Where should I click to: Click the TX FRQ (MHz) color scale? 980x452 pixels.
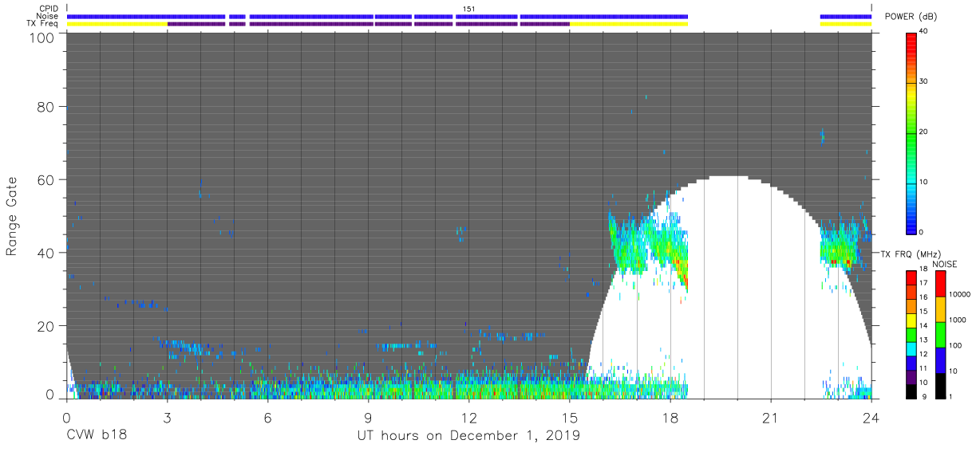pyautogui.click(x=912, y=334)
